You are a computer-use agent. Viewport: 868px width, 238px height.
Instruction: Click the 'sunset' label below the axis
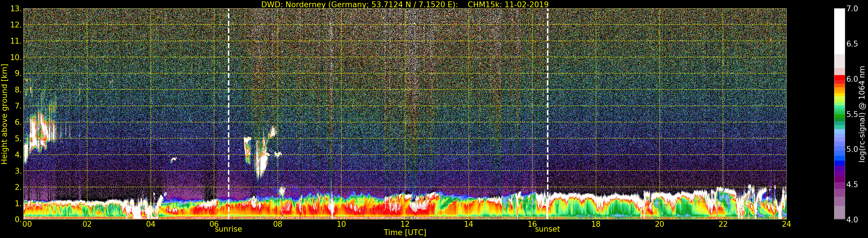(548, 229)
